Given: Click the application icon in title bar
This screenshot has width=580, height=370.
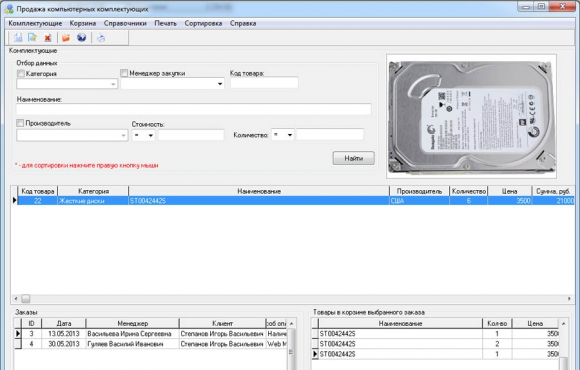Looking at the screenshot, I should 9,8.
